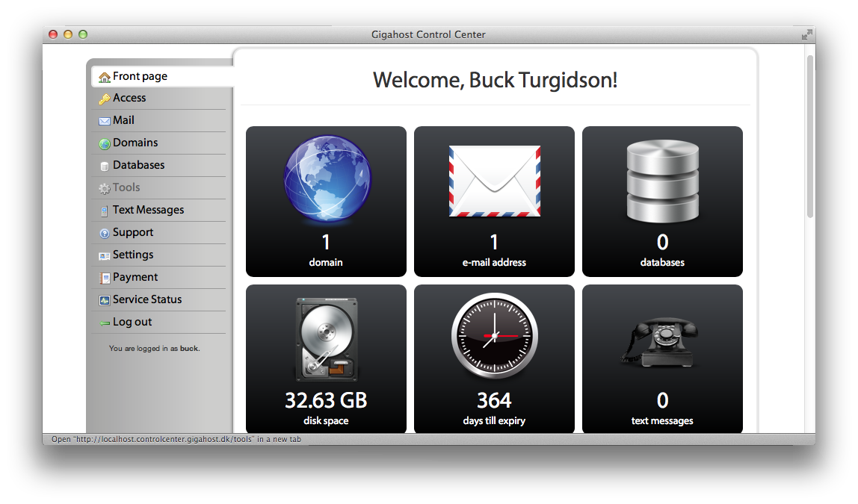Click the '0 text messages' count text
Viewport: 858px width, 504px height.
pos(662,408)
